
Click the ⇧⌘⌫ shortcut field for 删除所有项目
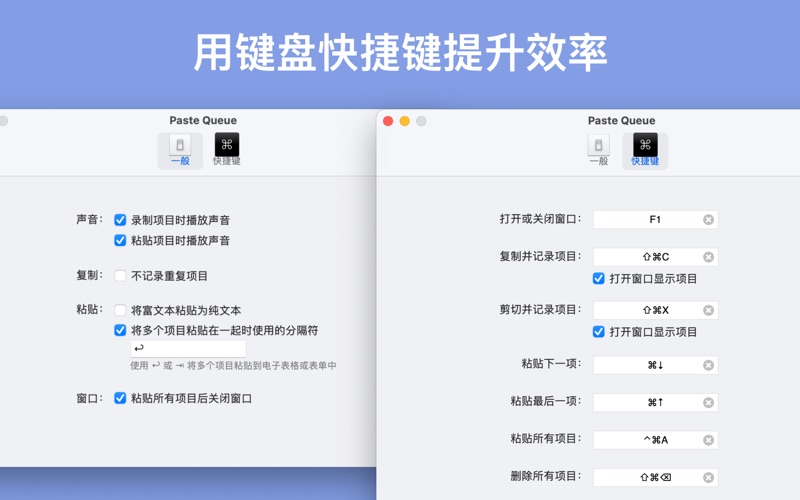click(x=655, y=478)
